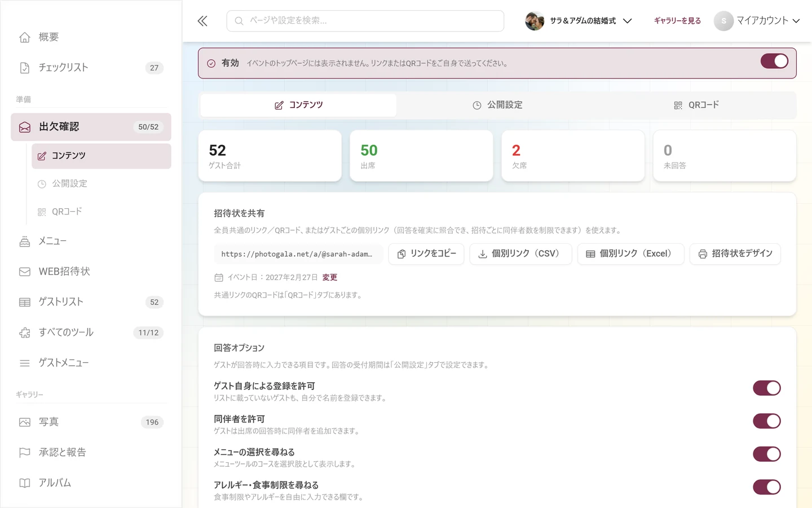Screen dimensions: 812x508
Task: Select コンテンツ in sidebar submenu
Action: (101, 156)
